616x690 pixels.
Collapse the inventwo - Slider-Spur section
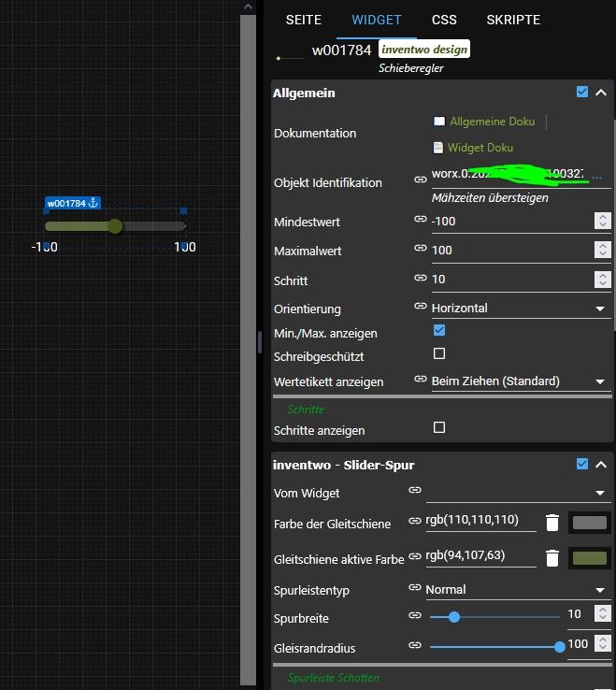point(601,465)
